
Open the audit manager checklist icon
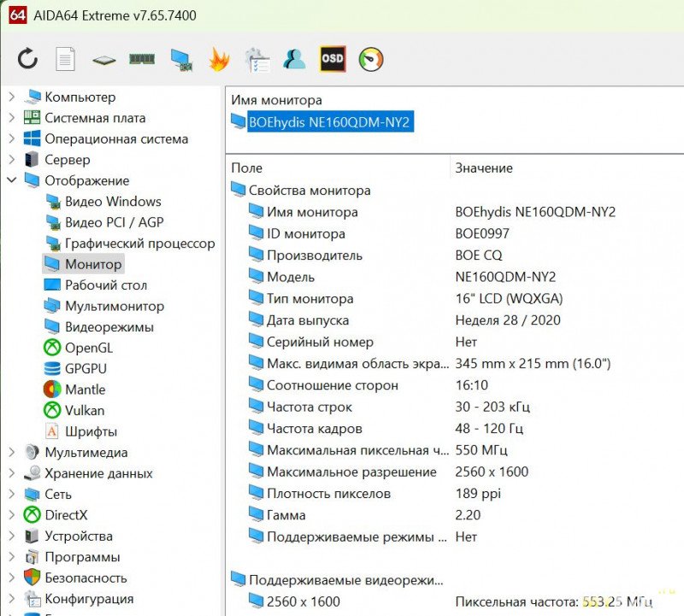coord(258,60)
